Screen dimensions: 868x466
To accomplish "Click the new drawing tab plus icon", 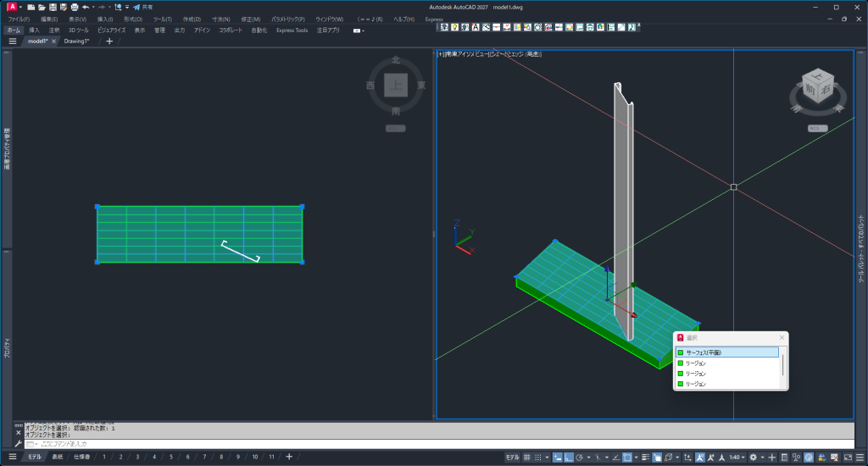I will (x=109, y=41).
